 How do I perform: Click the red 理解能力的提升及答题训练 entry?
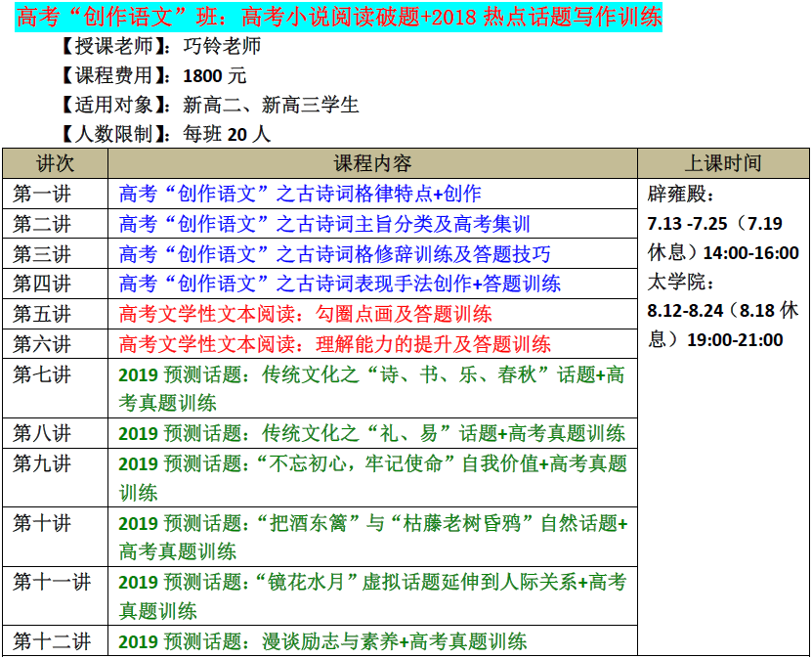pos(334,344)
